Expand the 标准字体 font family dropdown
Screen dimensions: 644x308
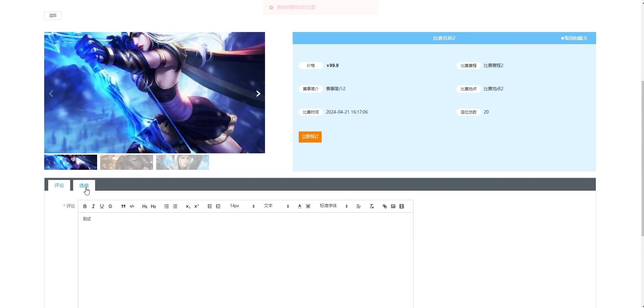[x=333, y=206]
